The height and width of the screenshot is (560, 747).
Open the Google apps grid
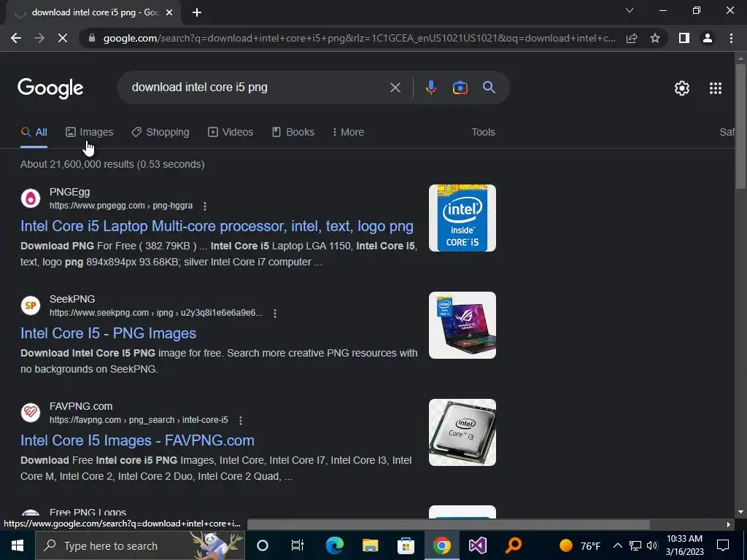click(x=716, y=88)
